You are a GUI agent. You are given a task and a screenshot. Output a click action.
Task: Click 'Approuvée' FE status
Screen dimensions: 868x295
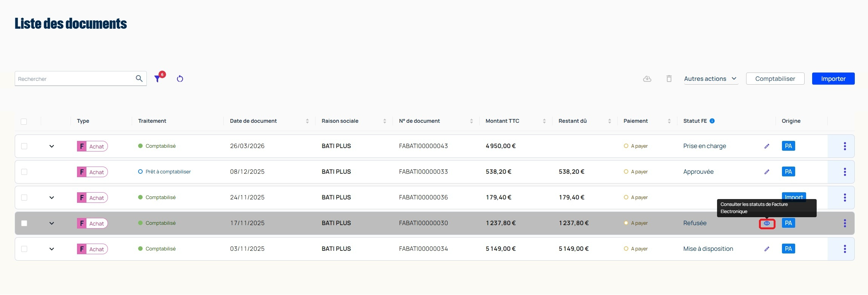coord(698,172)
